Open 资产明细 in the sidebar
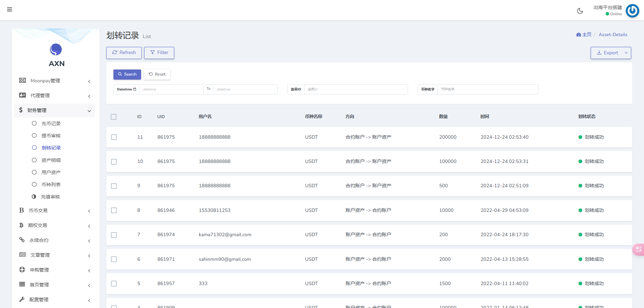Image resolution: width=644 pixels, height=308 pixels. (x=51, y=160)
